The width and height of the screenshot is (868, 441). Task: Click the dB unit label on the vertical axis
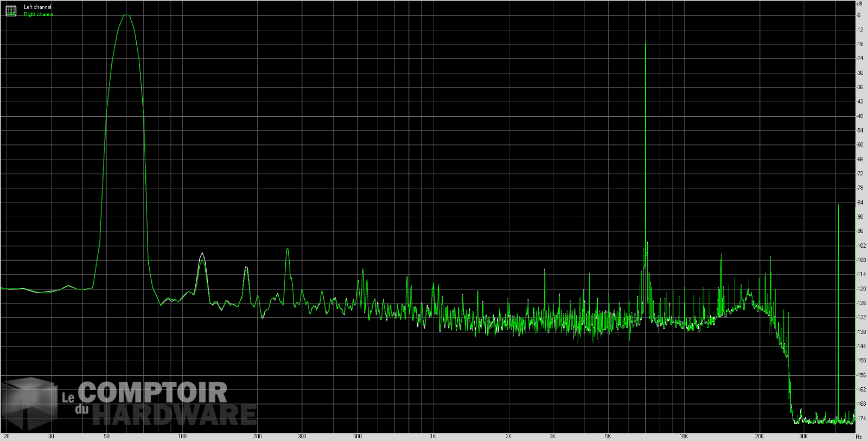pos(859,4)
